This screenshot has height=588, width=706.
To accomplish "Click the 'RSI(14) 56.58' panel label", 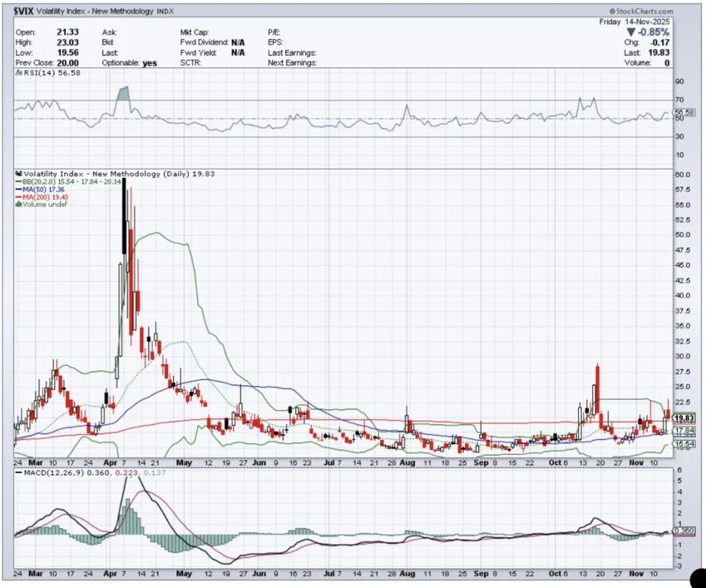I will point(52,73).
